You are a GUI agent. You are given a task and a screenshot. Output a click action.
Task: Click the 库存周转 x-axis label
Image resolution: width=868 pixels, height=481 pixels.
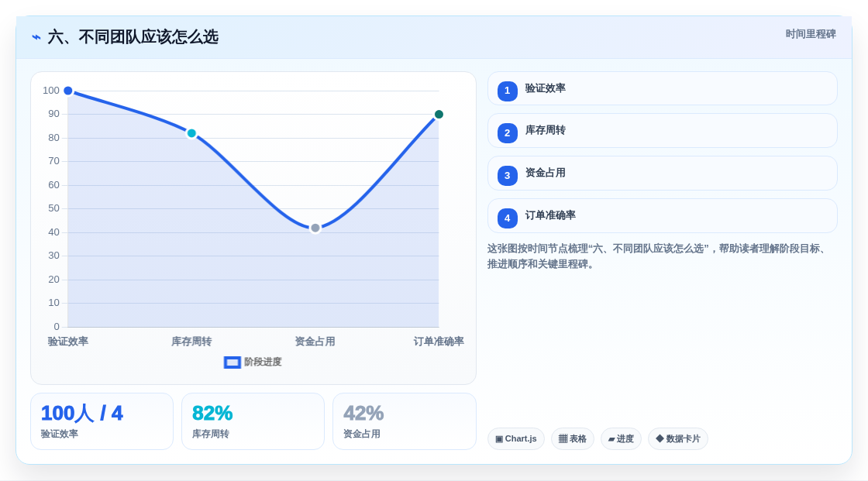pos(191,342)
